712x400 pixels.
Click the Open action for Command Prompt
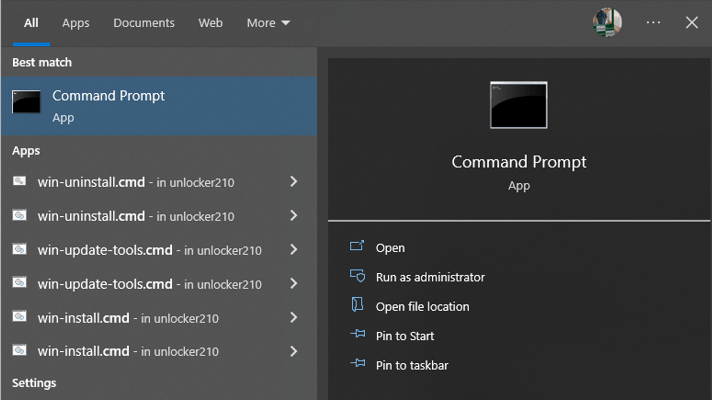(x=390, y=248)
